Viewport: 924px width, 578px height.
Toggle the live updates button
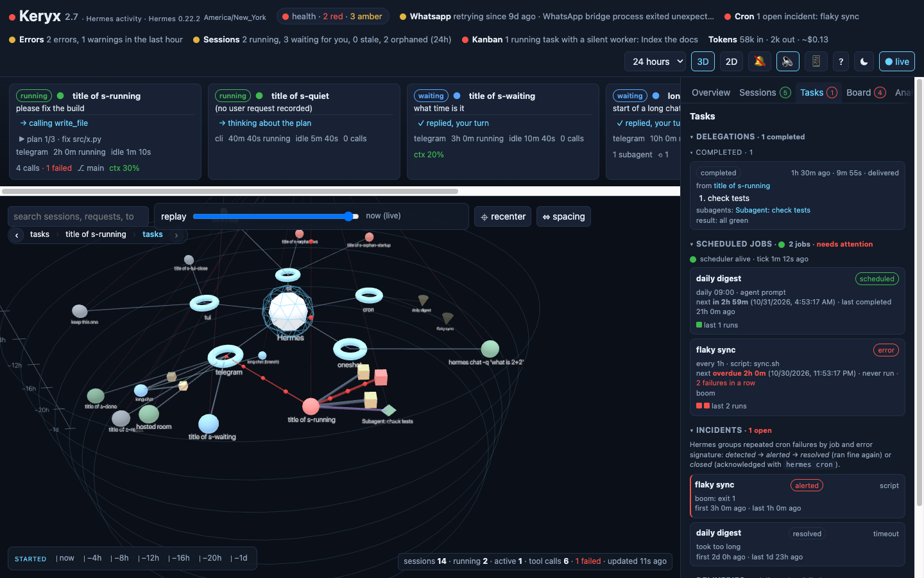[x=897, y=62]
